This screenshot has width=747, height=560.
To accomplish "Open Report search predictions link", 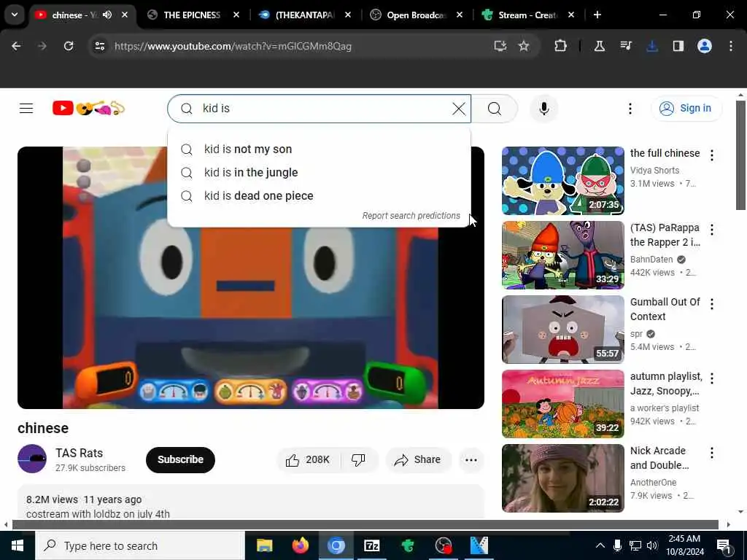I will coord(411,216).
